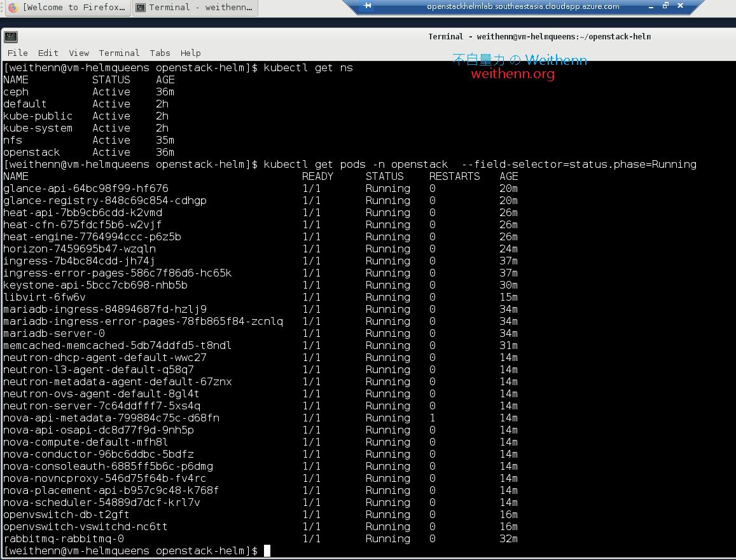Click the blinking terminal prompt cursor
736x560 pixels.
[x=265, y=550]
